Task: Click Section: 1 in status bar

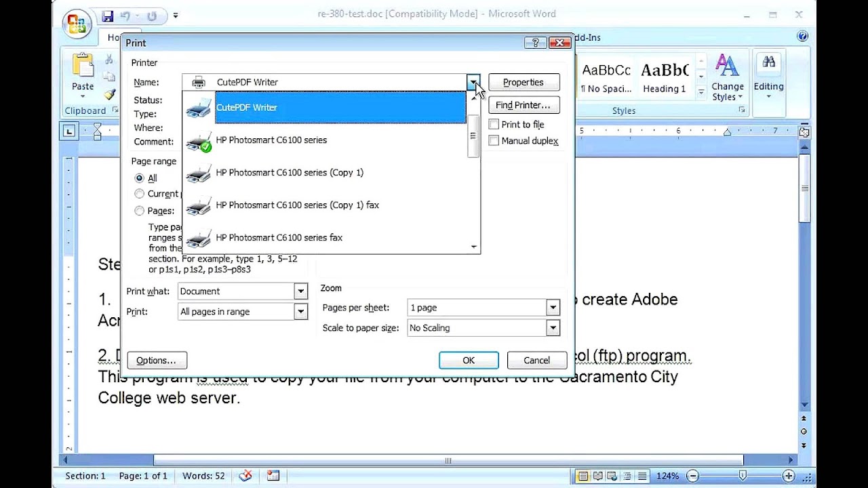Action: pos(85,476)
